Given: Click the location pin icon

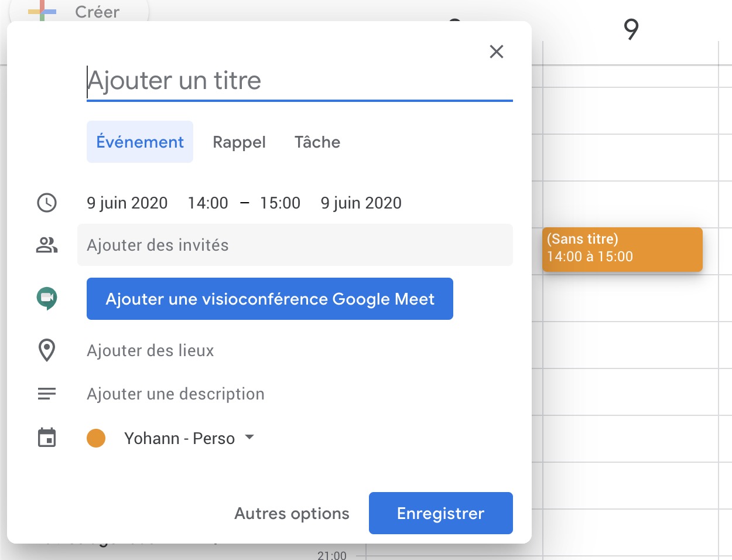Looking at the screenshot, I should pyautogui.click(x=47, y=350).
